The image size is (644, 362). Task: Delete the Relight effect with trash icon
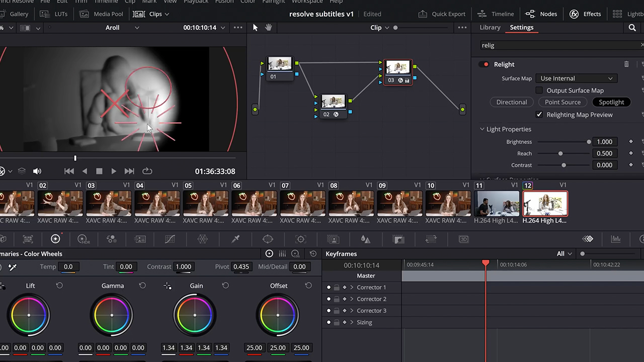(x=626, y=64)
